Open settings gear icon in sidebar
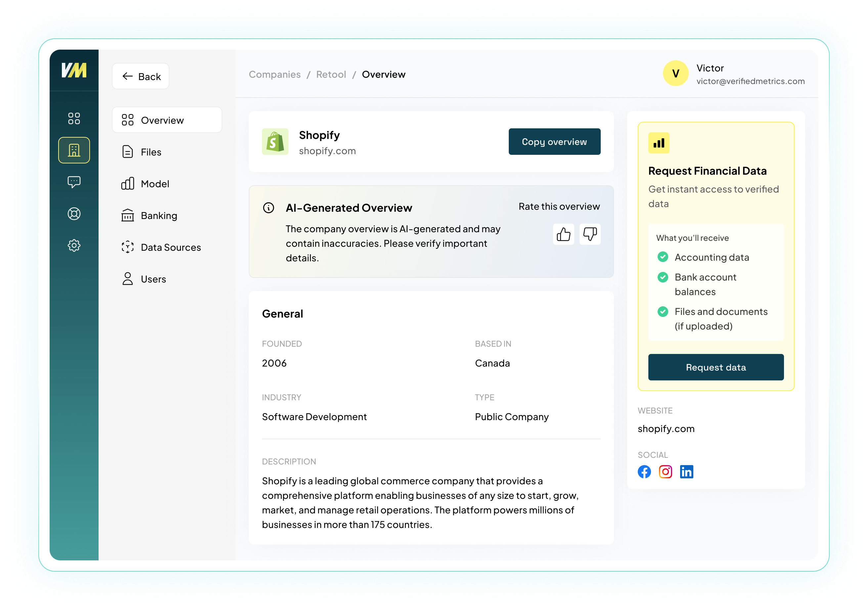 pyautogui.click(x=74, y=246)
